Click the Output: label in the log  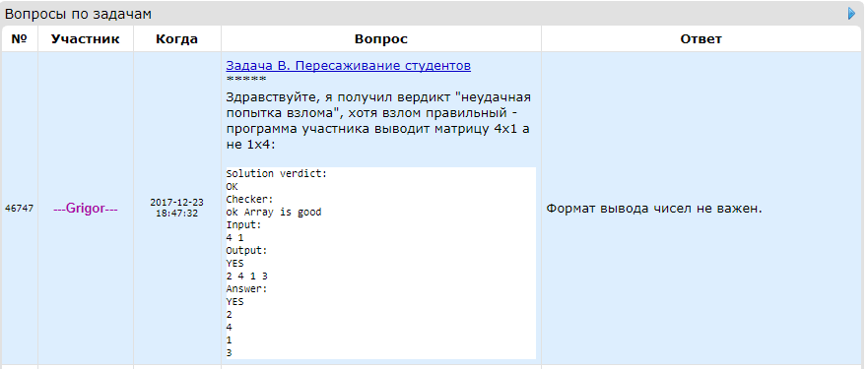point(246,250)
